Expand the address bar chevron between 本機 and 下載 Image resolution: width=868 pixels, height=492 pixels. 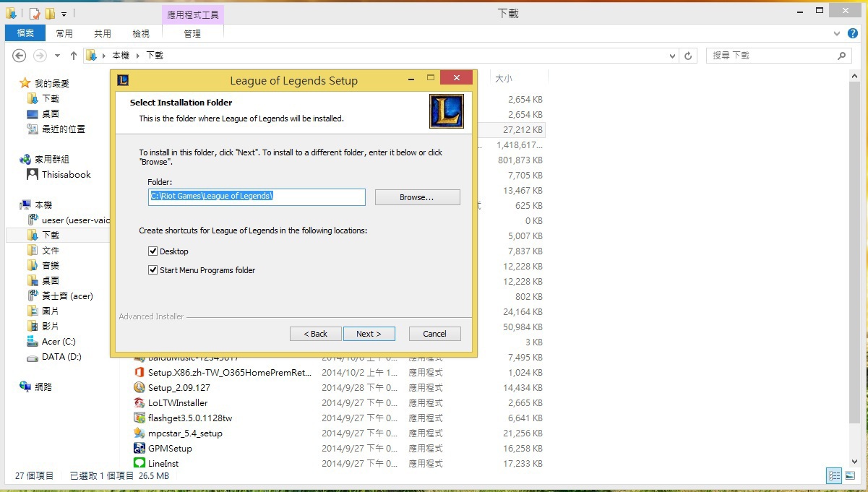(139, 56)
